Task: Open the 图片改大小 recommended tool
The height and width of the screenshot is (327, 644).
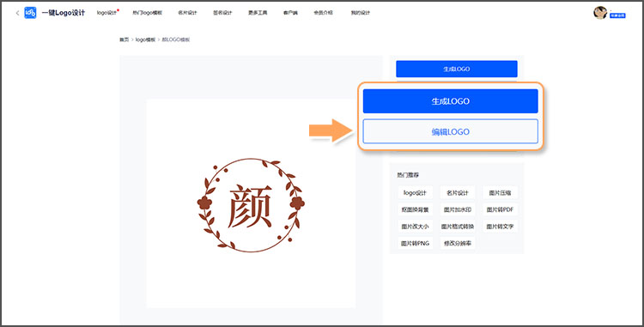Action: 415,227
